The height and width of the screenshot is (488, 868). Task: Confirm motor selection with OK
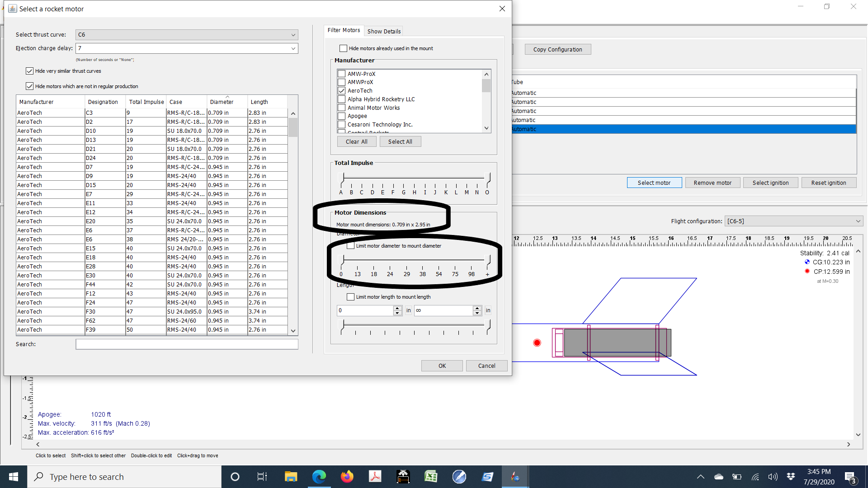tap(442, 366)
